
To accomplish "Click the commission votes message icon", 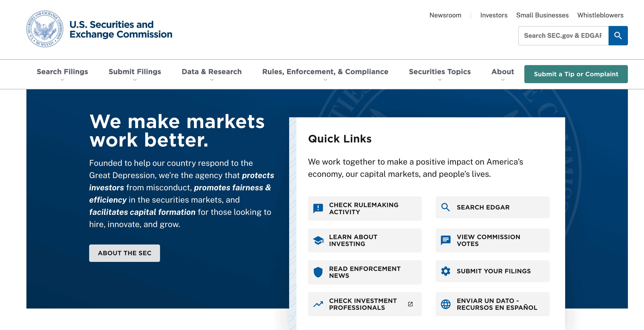I will (446, 240).
